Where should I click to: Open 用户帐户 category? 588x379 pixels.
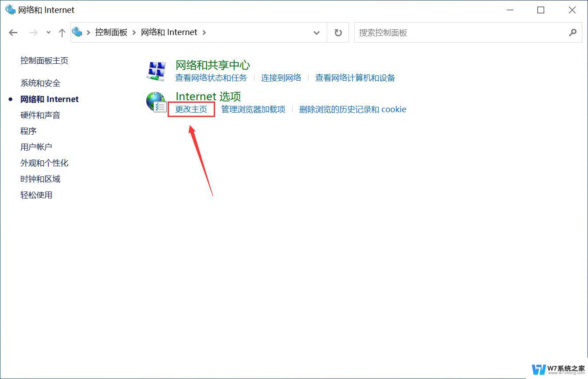36,147
